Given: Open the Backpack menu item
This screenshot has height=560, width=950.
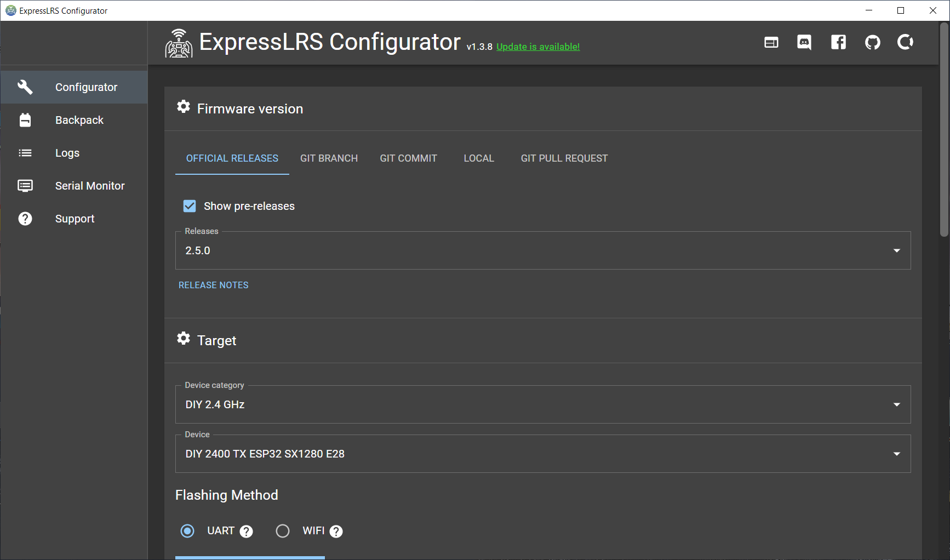Looking at the screenshot, I should coord(74,120).
